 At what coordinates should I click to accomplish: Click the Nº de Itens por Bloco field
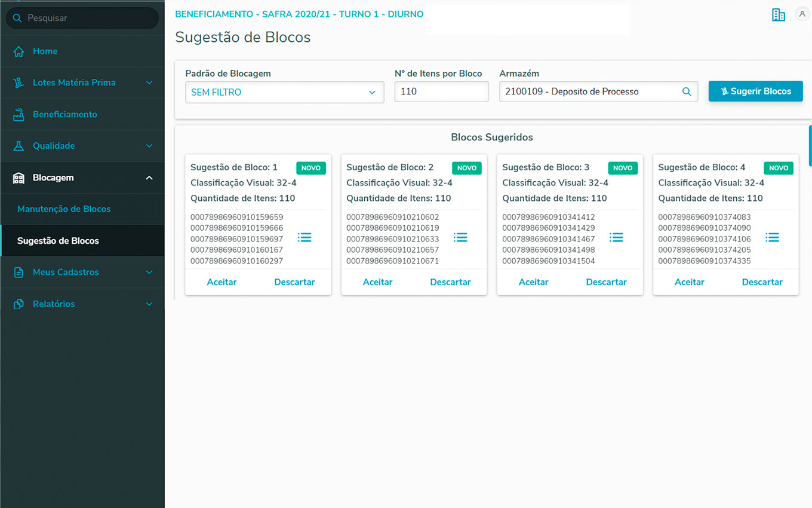pos(441,92)
